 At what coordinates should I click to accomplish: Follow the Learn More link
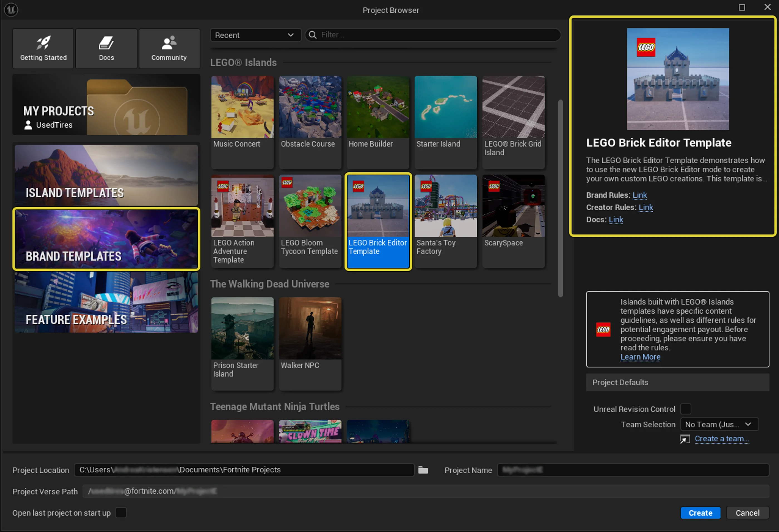pyautogui.click(x=640, y=357)
